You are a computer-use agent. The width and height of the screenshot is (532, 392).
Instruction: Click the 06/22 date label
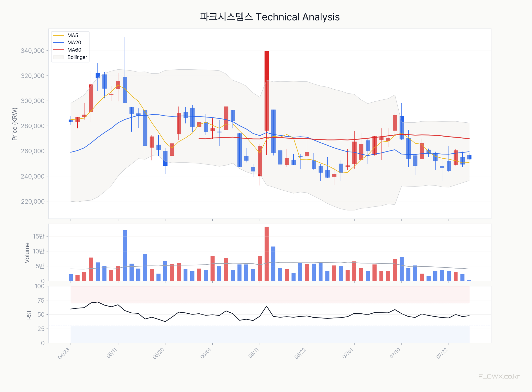(x=300, y=354)
